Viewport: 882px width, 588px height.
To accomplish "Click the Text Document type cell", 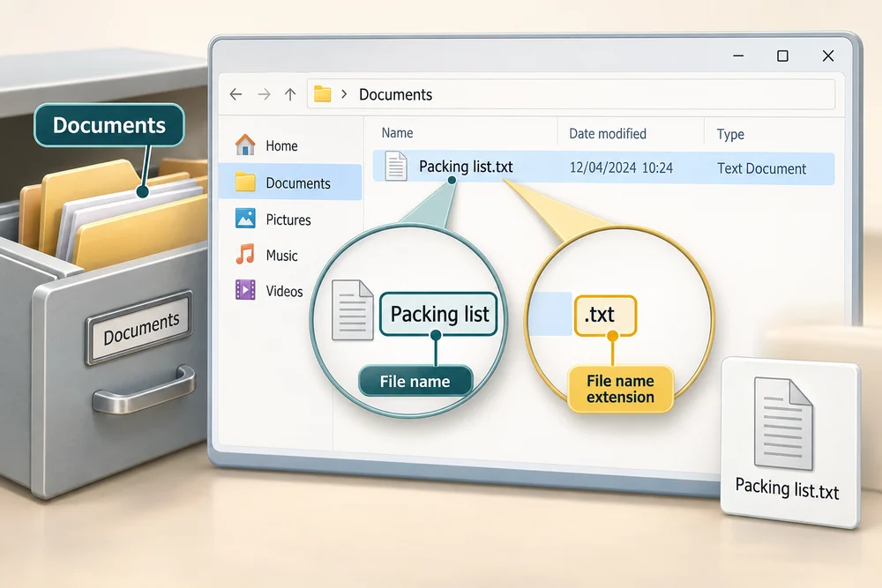I will coord(762,168).
